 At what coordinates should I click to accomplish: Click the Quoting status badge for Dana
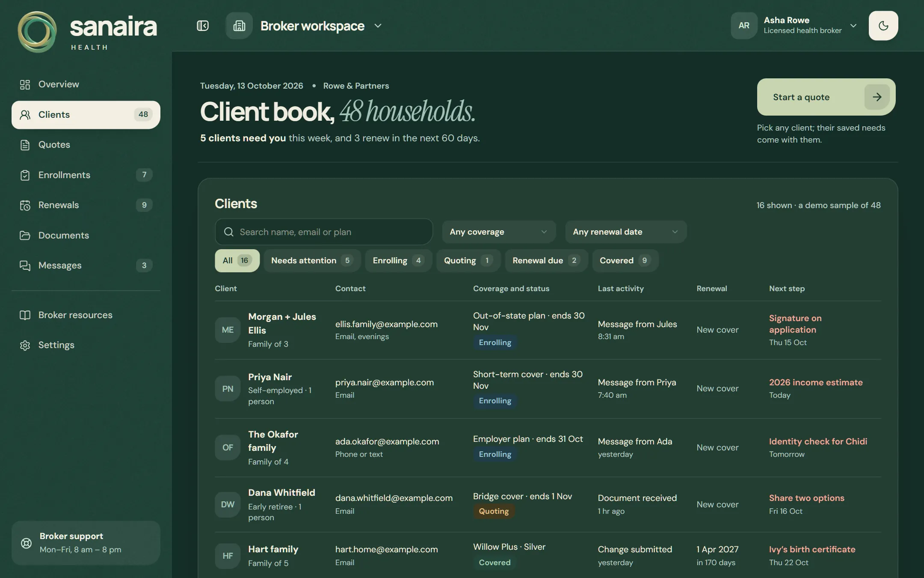pos(494,511)
